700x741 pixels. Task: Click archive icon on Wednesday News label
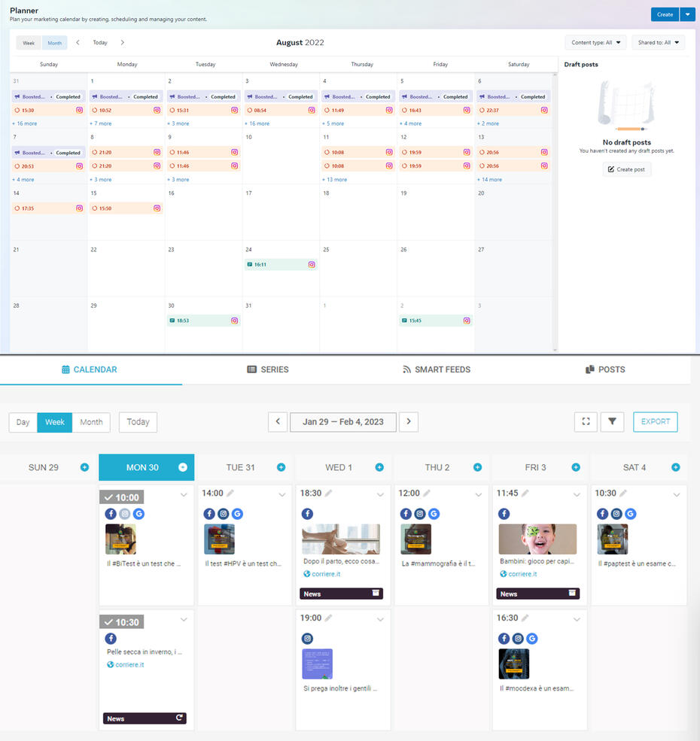point(376,594)
